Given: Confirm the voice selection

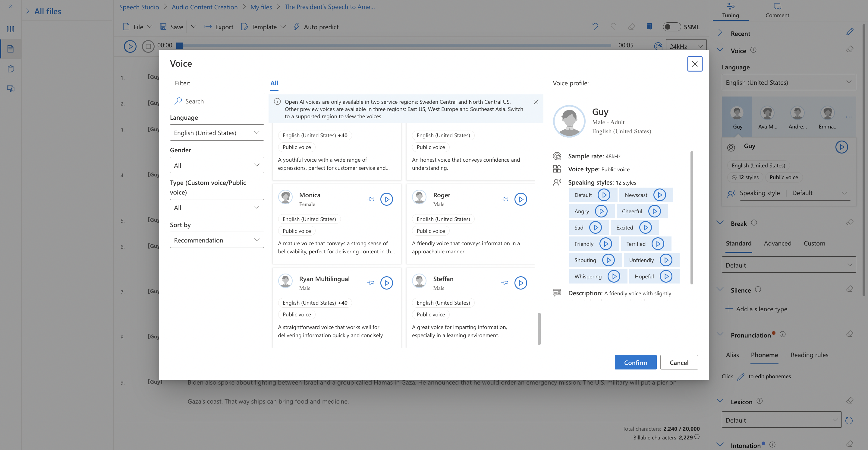Looking at the screenshot, I should 635,362.
